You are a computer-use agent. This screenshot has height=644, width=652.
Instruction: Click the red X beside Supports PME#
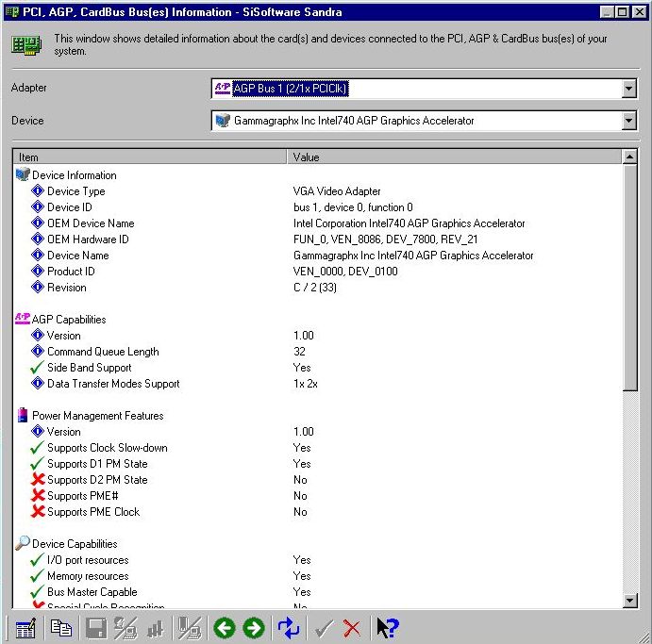coord(38,495)
